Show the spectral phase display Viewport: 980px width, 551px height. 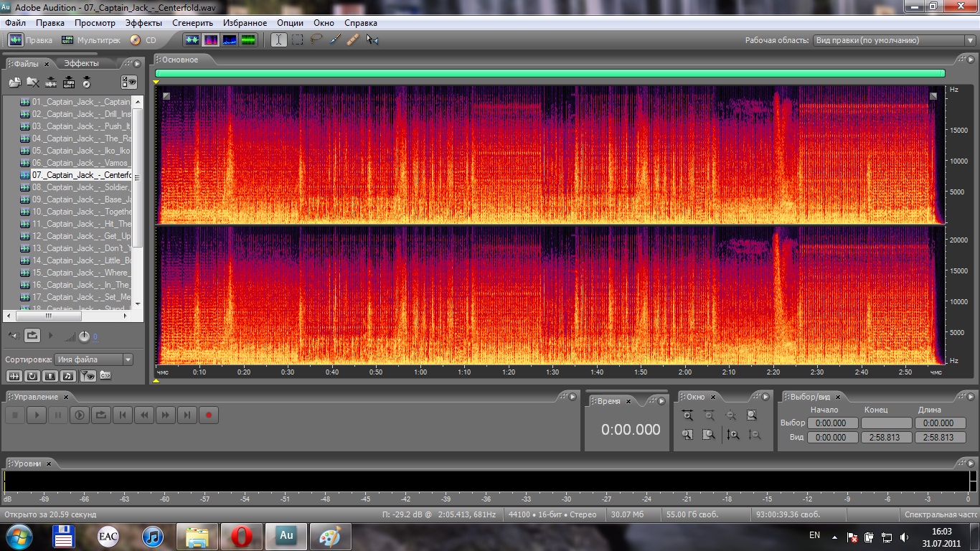[248, 40]
